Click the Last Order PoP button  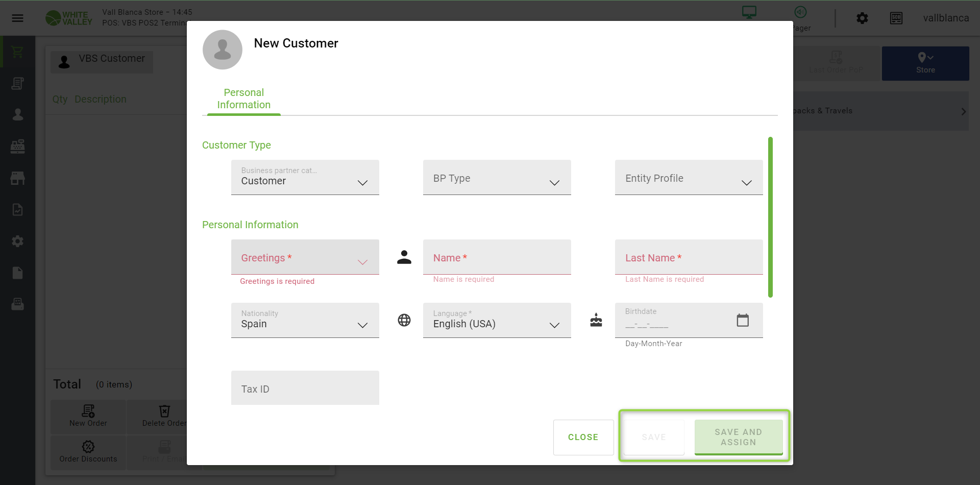pos(836,63)
